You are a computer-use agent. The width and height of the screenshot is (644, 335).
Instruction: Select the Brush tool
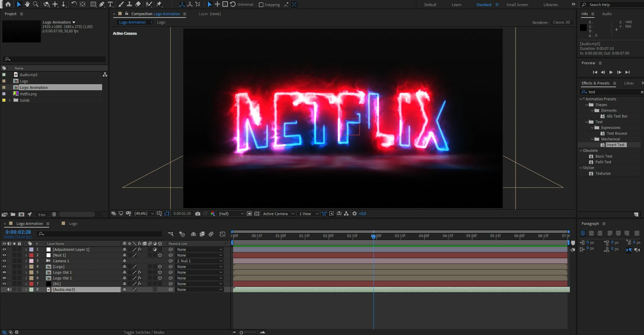pos(121,4)
